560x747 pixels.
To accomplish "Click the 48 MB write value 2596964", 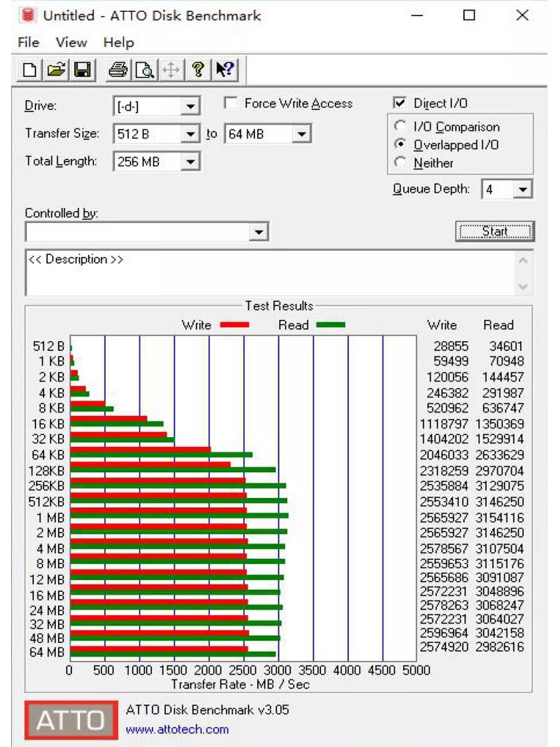I will (x=445, y=632).
